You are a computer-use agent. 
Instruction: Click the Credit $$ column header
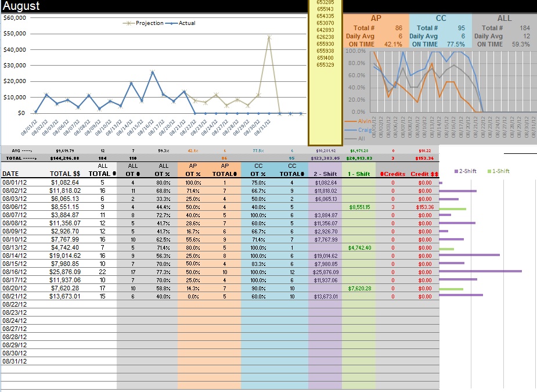(424, 174)
